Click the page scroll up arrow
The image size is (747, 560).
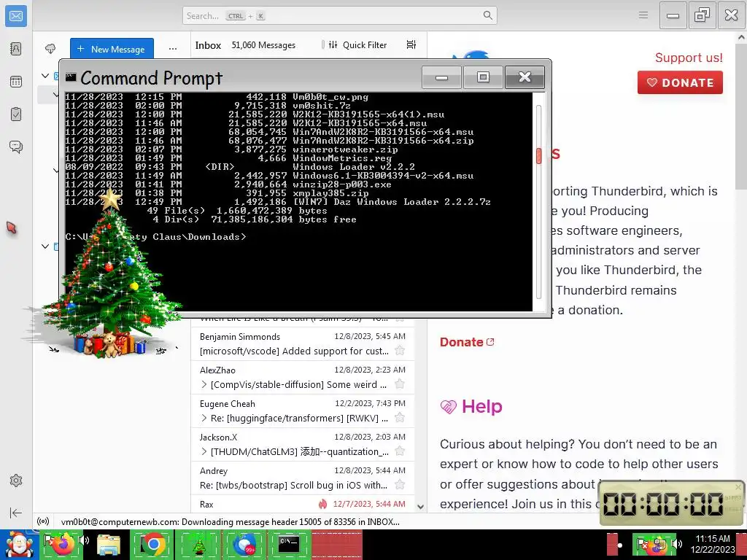[x=741, y=36]
